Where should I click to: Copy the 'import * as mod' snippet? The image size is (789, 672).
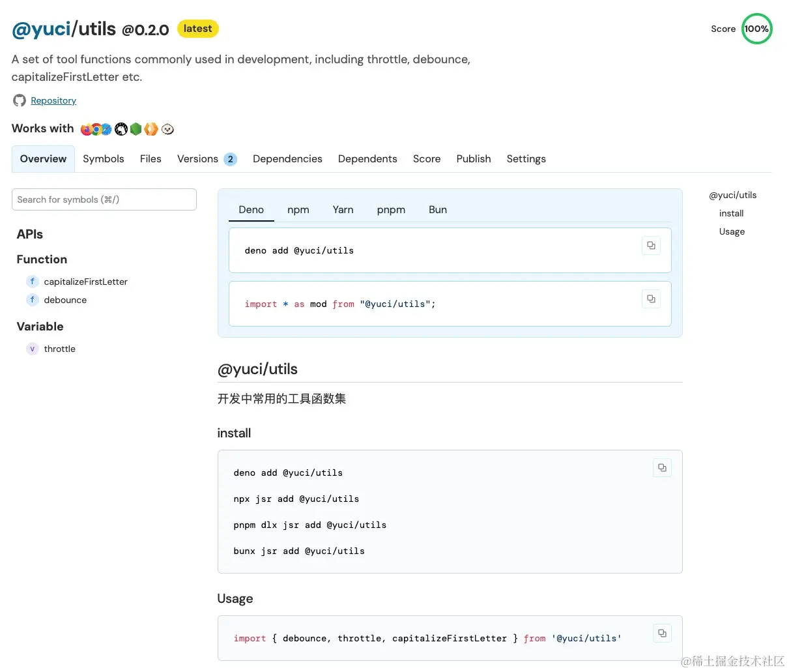(x=651, y=299)
